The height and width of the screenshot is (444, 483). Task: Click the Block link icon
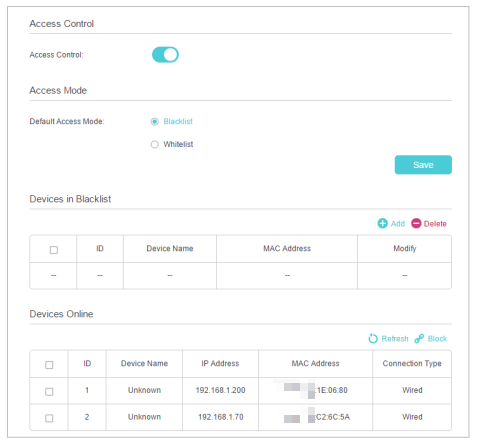click(419, 339)
